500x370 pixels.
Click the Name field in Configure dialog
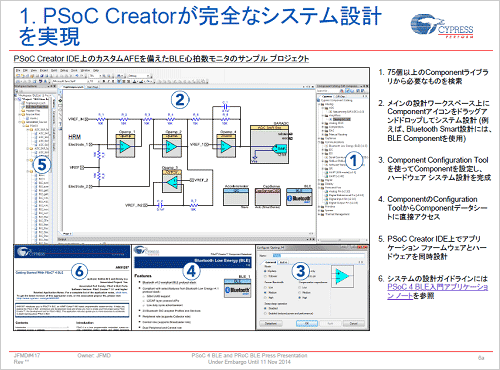click(x=319, y=256)
